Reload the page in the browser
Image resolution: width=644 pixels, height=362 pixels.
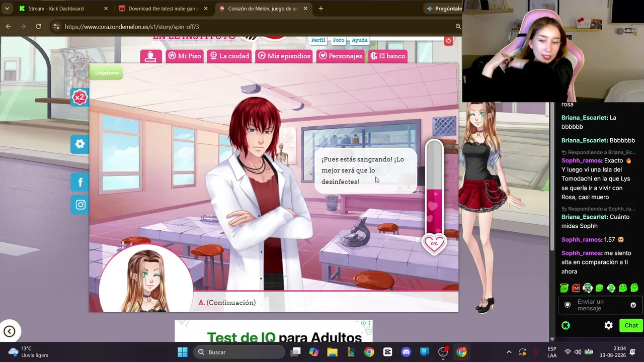coord(38,26)
